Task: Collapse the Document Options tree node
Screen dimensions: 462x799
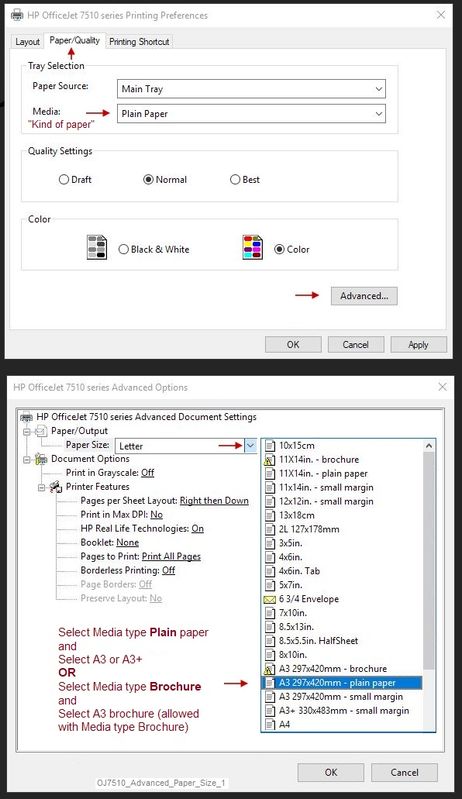Action: [x=26, y=460]
